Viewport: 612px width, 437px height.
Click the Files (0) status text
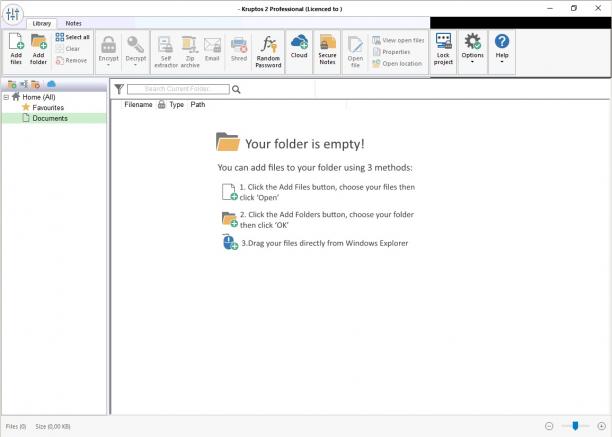tap(16, 426)
